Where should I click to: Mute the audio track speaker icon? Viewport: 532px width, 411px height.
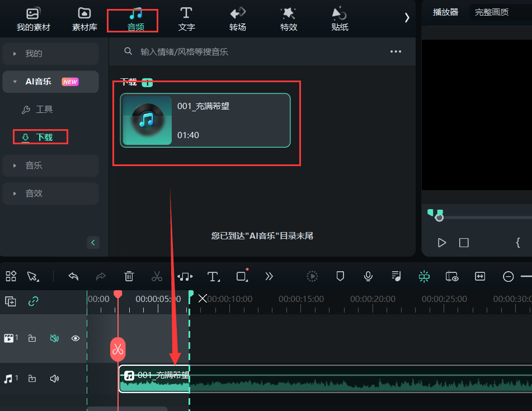(x=54, y=379)
